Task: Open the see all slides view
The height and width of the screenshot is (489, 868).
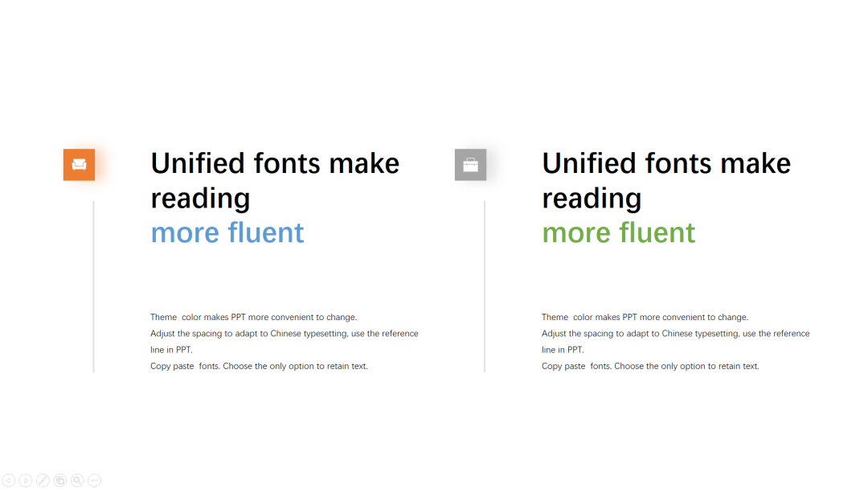Action: [59, 480]
